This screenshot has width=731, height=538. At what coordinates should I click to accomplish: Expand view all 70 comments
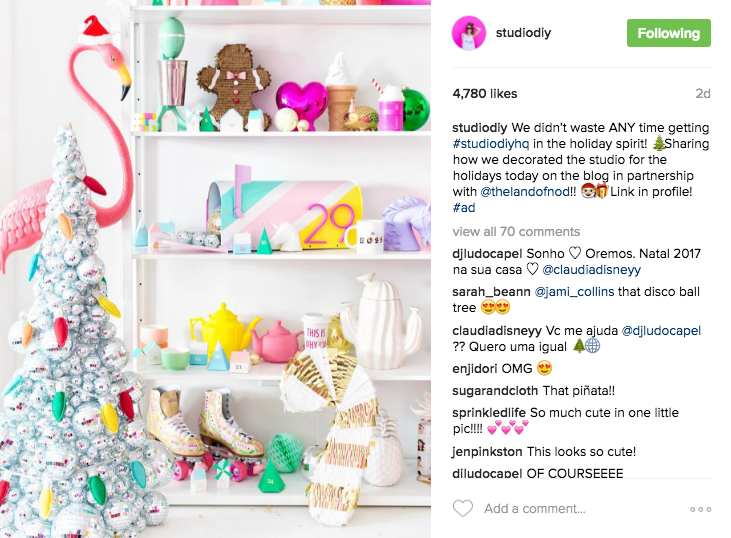516,232
